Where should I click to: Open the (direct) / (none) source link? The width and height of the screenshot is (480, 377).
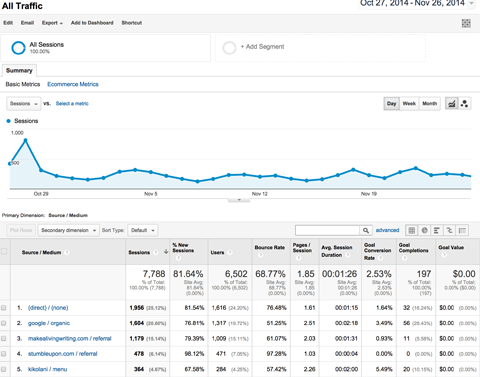[x=48, y=308]
